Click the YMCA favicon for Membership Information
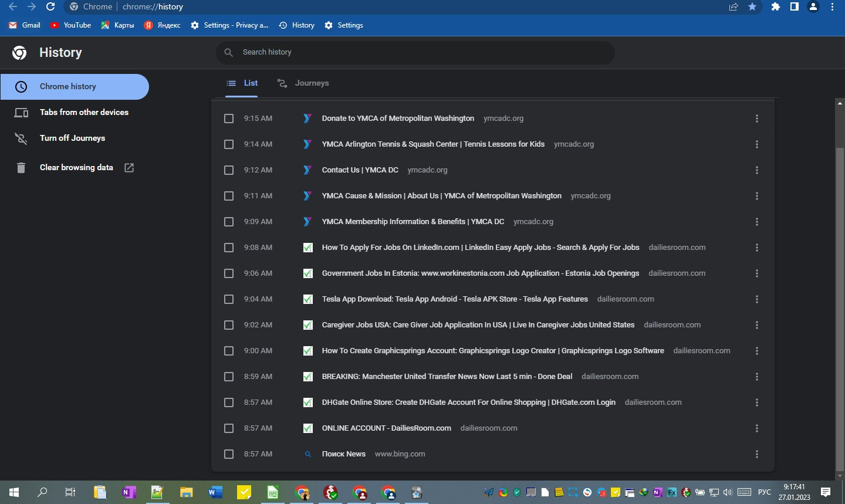Image resolution: width=845 pixels, height=504 pixels. [307, 222]
